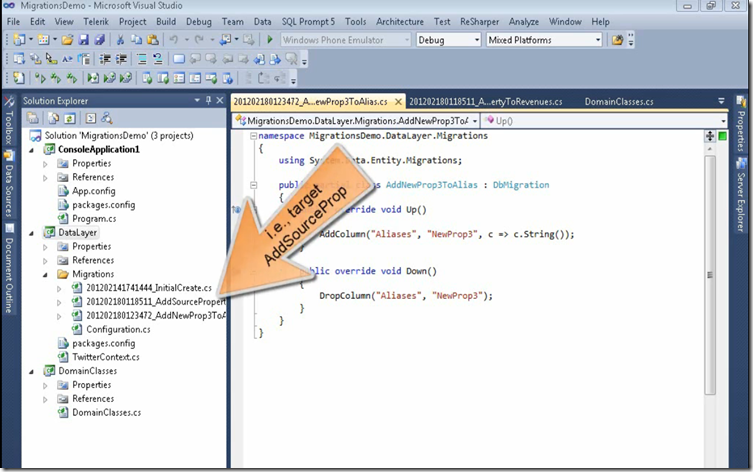Click the Paste clipboard icon
753x472 pixels.
153,40
